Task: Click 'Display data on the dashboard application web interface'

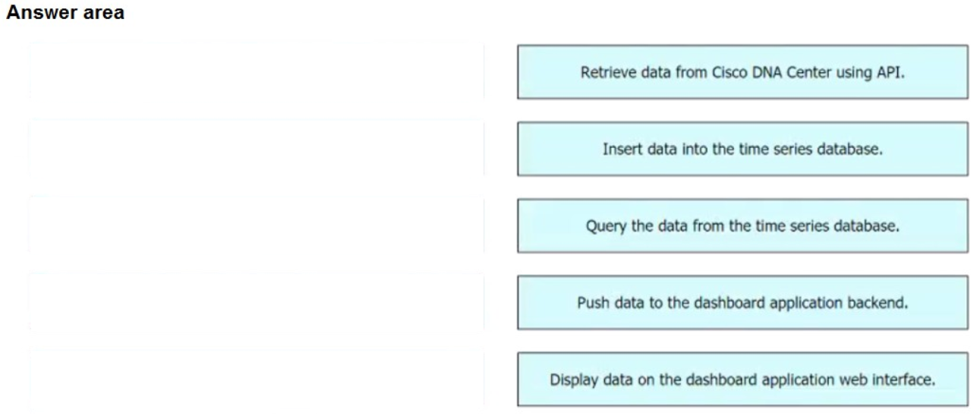Action: click(x=742, y=379)
